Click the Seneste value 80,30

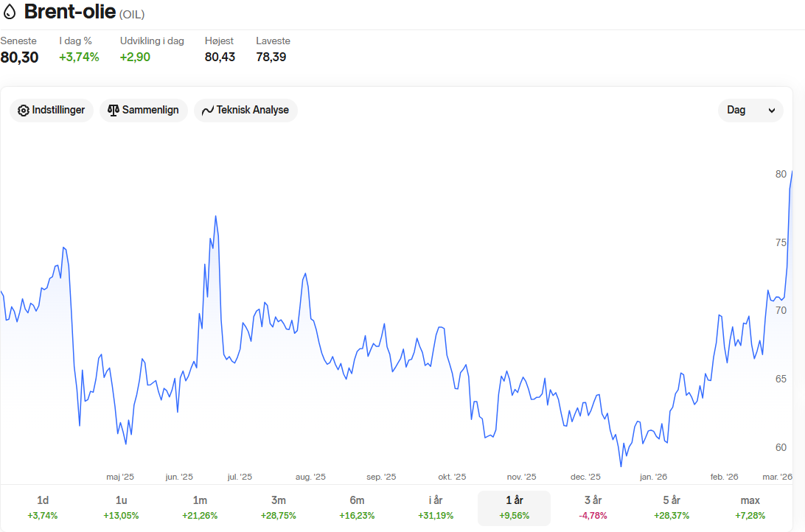[x=19, y=57]
